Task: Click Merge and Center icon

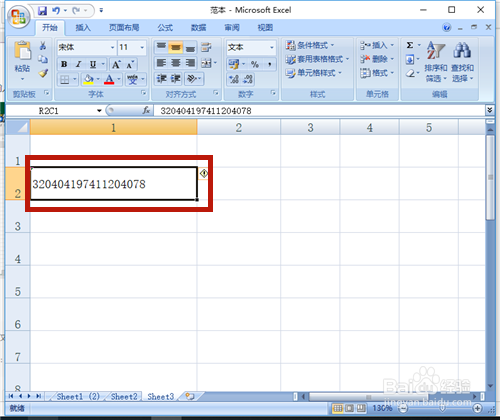Action: tap(206, 63)
